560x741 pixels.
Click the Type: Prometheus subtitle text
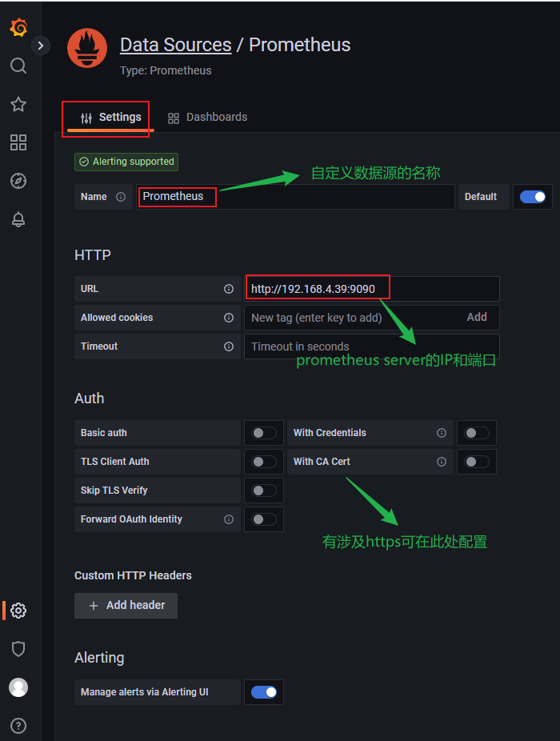(166, 70)
